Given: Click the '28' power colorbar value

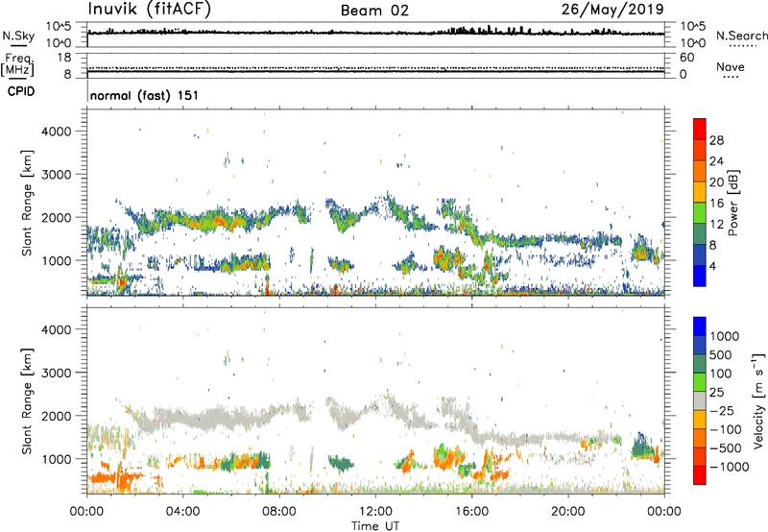Looking at the screenshot, I should [x=716, y=140].
